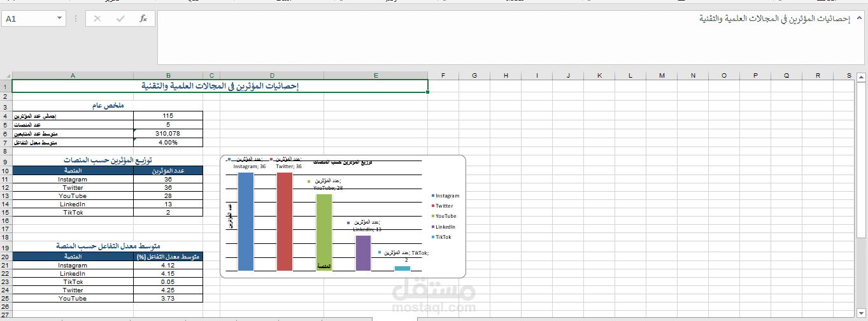Click LinkedIn cell in row 22

73,273
